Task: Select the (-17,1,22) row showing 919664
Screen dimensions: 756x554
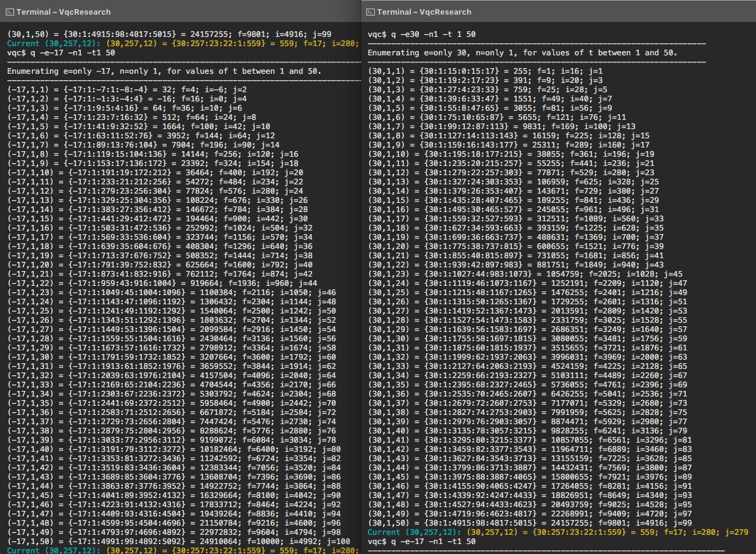Action: click(162, 283)
